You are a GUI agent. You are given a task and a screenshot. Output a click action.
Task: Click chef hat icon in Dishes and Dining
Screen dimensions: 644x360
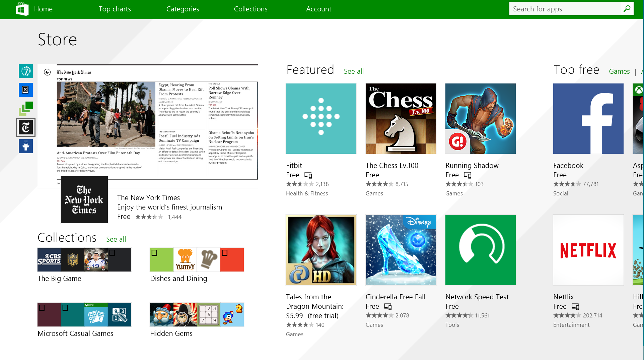pos(209,260)
